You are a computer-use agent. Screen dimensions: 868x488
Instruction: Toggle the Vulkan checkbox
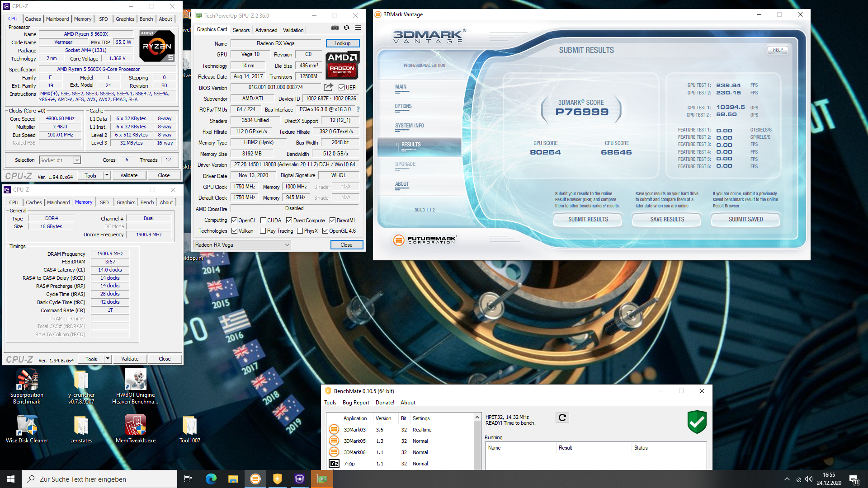coord(234,231)
